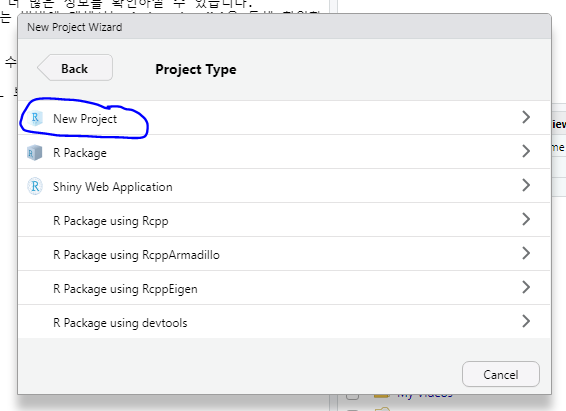Viewport: 566px width, 411px height.
Task: Open chevron for R Package using RcppArmadillo
Action: pyautogui.click(x=526, y=253)
